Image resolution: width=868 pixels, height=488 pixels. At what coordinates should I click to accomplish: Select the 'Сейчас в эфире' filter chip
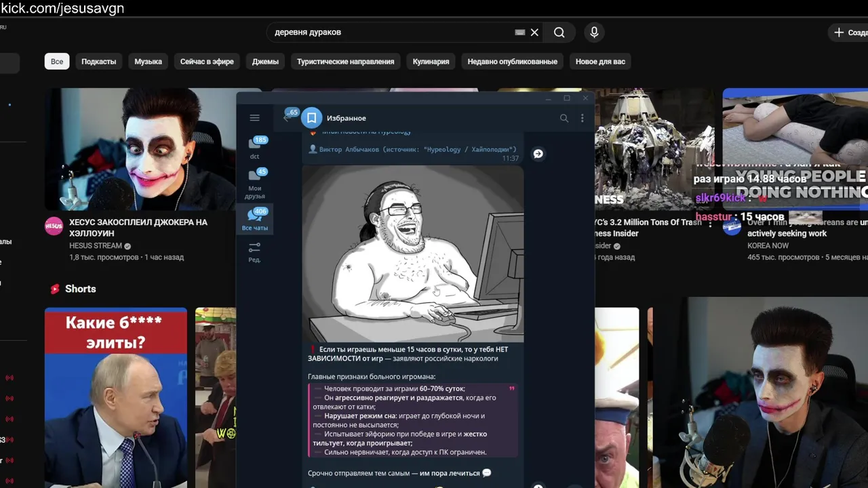pyautogui.click(x=207, y=61)
